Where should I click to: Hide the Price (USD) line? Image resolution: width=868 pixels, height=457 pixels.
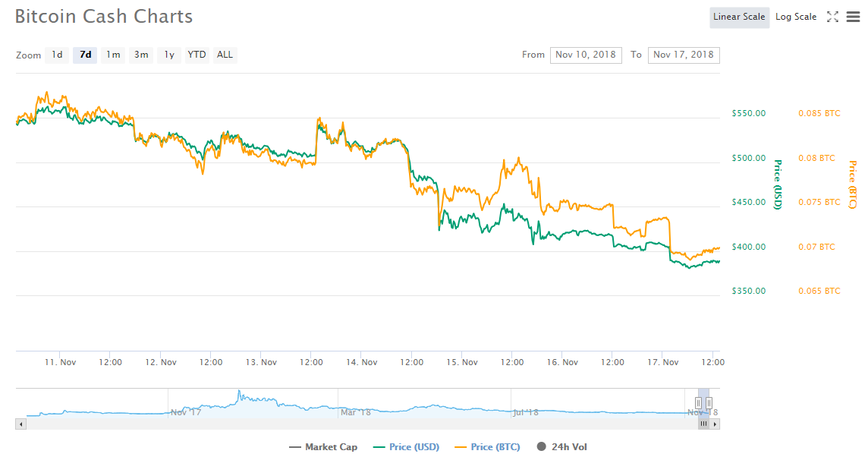407,447
